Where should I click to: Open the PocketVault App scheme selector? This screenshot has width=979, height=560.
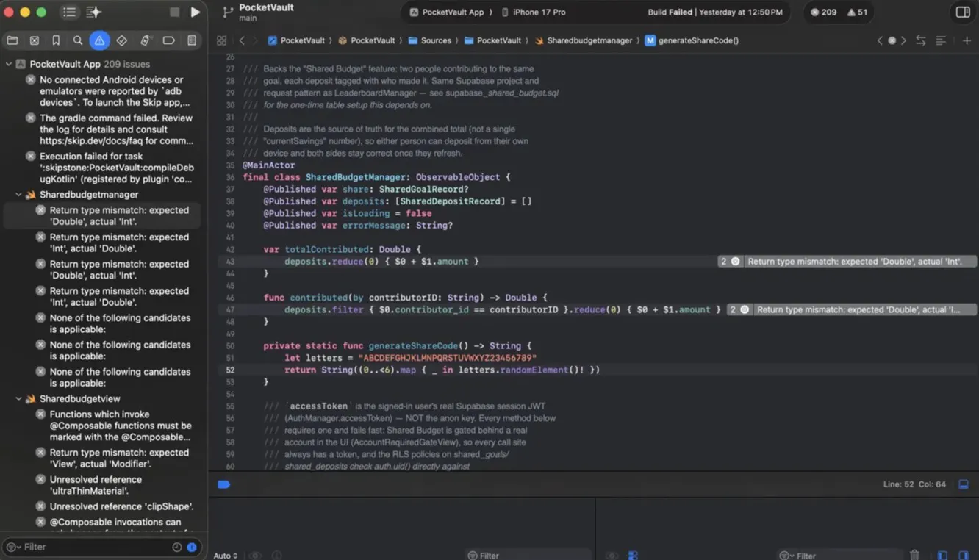click(447, 12)
